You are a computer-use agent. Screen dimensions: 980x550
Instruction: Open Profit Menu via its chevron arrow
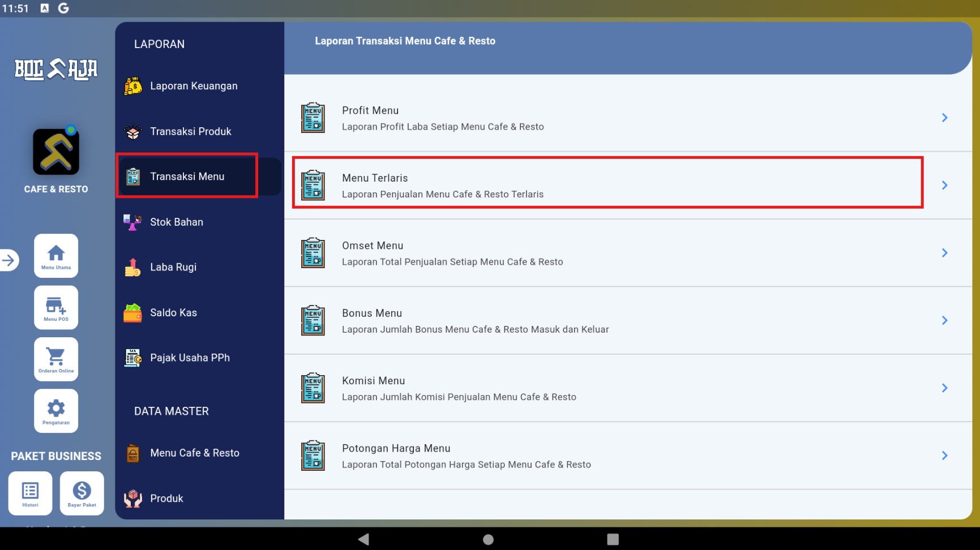(944, 118)
